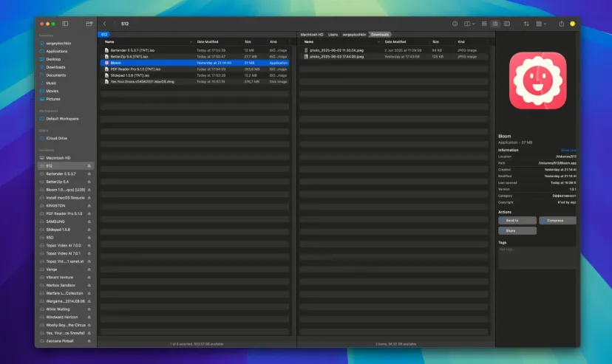Eject the Topaz Video AI 7.0.0 volume

89,246
